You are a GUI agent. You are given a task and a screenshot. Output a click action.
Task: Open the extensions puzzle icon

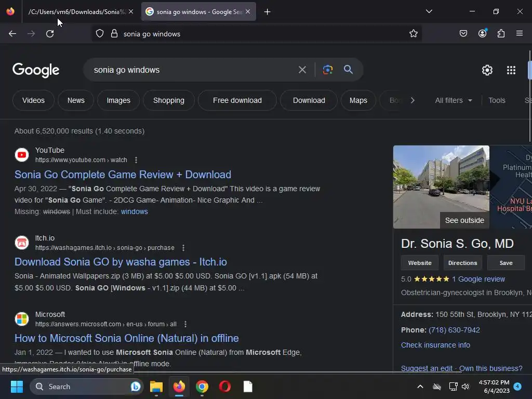click(501, 34)
